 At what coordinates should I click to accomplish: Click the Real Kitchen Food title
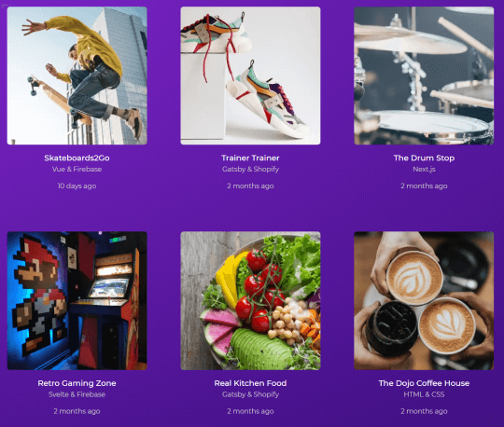250,383
